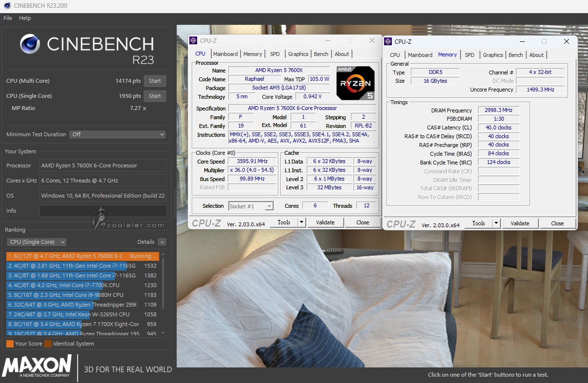Open the Minimum Test Duration dropdown
Screen dimensions: 588x383
point(118,134)
